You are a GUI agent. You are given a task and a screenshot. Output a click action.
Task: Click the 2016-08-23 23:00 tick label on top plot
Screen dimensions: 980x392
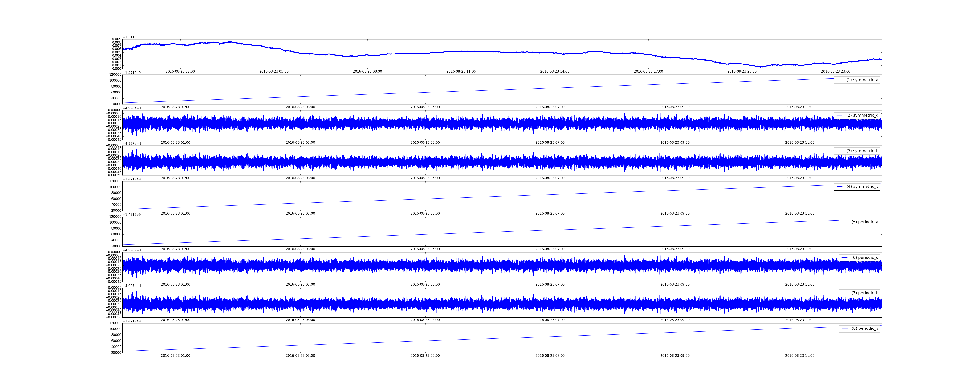click(835, 72)
